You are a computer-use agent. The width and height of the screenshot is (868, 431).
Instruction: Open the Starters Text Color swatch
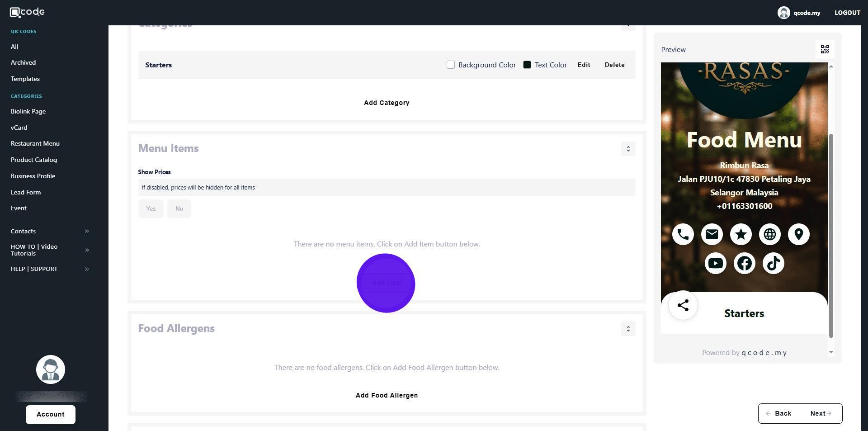[527, 65]
